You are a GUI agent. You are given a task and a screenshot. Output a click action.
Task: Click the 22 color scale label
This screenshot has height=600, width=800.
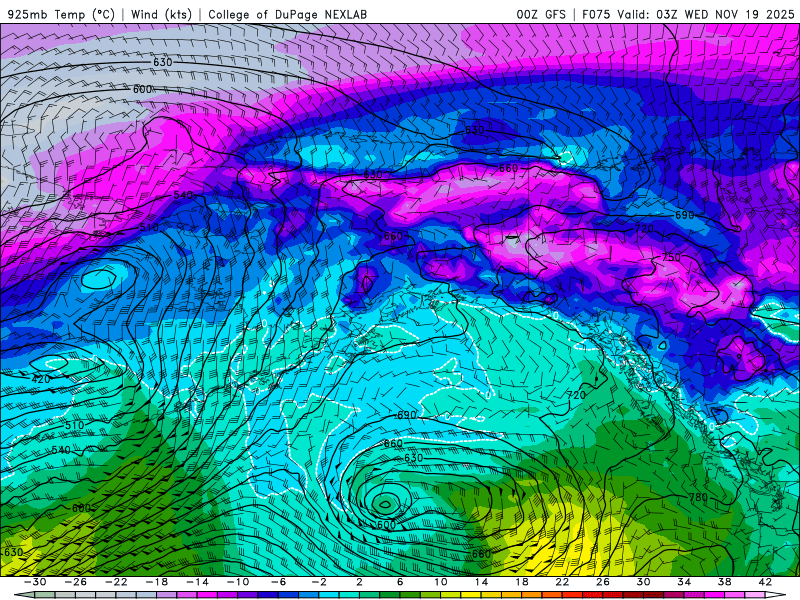(x=562, y=582)
